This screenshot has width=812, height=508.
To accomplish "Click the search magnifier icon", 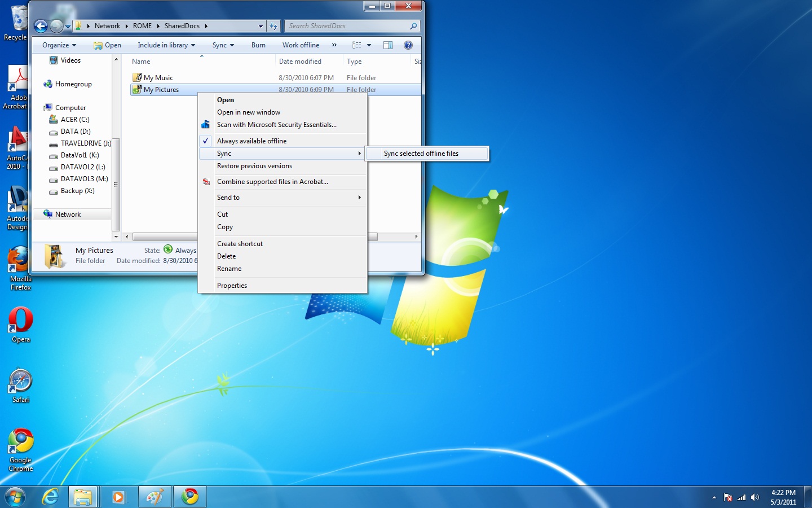I will click(413, 26).
